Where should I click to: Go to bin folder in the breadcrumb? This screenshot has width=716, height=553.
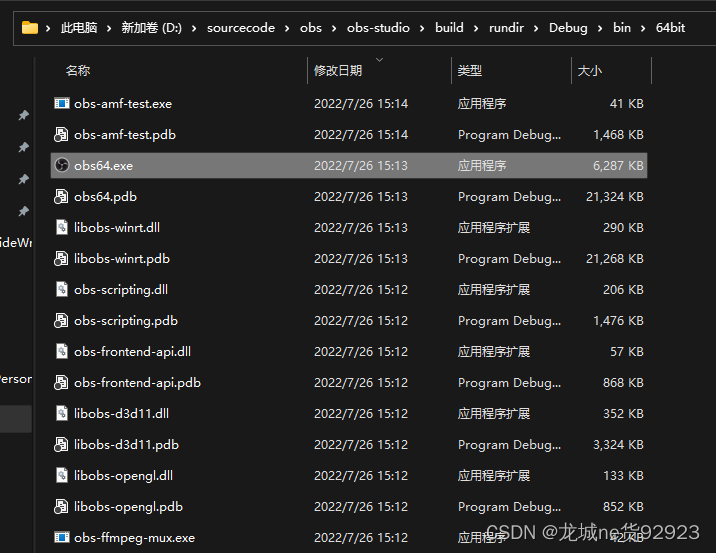coord(621,28)
